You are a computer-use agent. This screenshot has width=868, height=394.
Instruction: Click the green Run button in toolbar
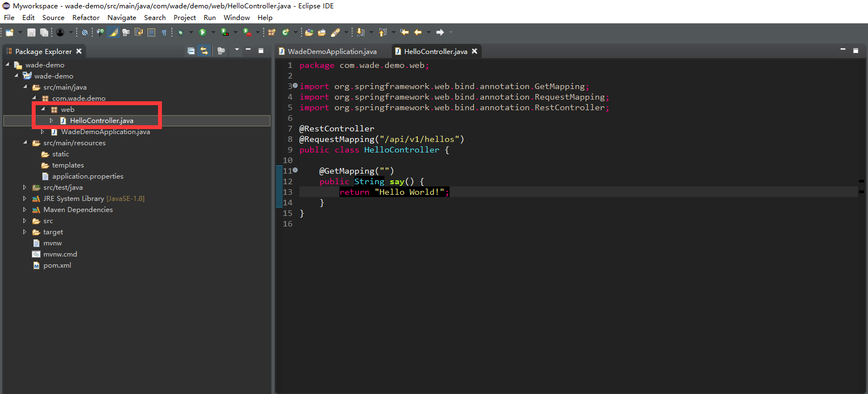click(x=203, y=32)
